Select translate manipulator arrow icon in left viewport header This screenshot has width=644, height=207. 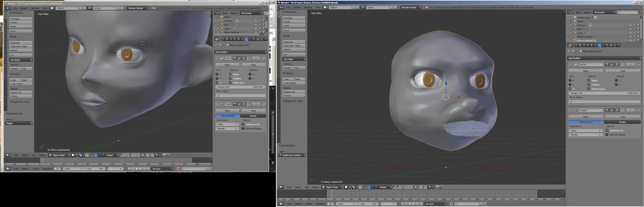(95, 155)
